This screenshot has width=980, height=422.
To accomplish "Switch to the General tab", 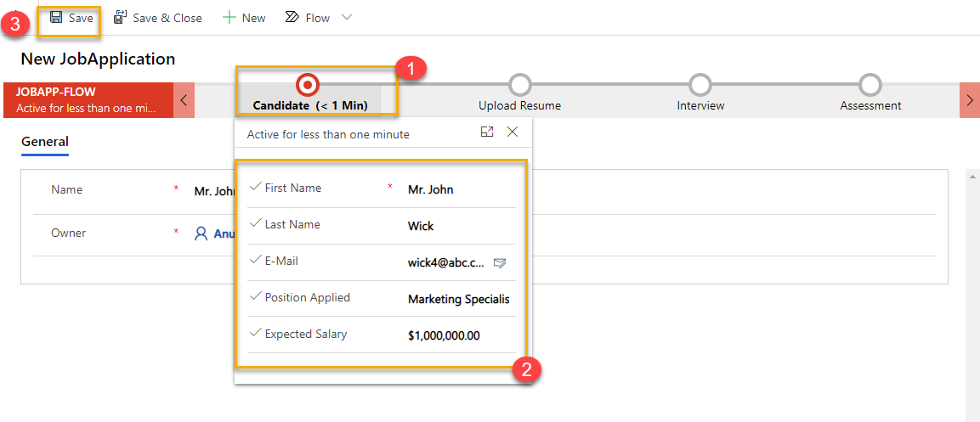I will pos(45,142).
